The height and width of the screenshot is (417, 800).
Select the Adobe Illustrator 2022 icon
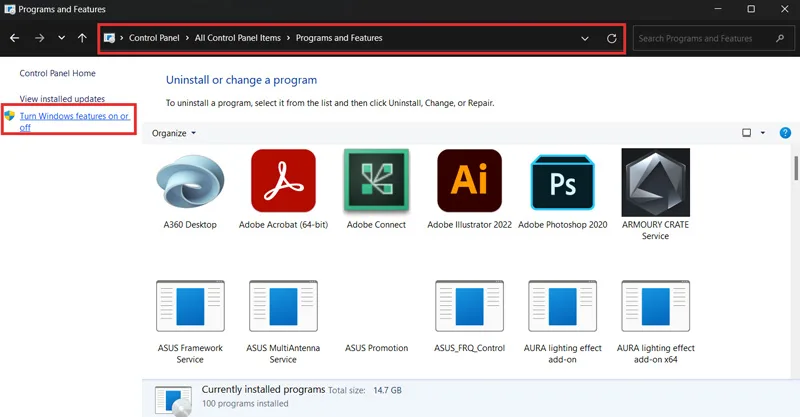[469, 181]
